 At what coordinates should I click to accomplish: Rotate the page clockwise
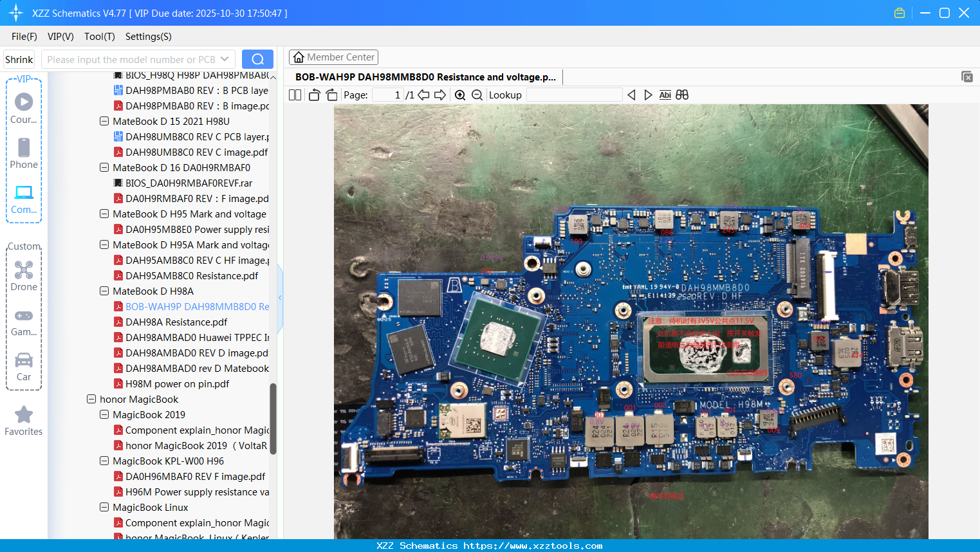331,95
